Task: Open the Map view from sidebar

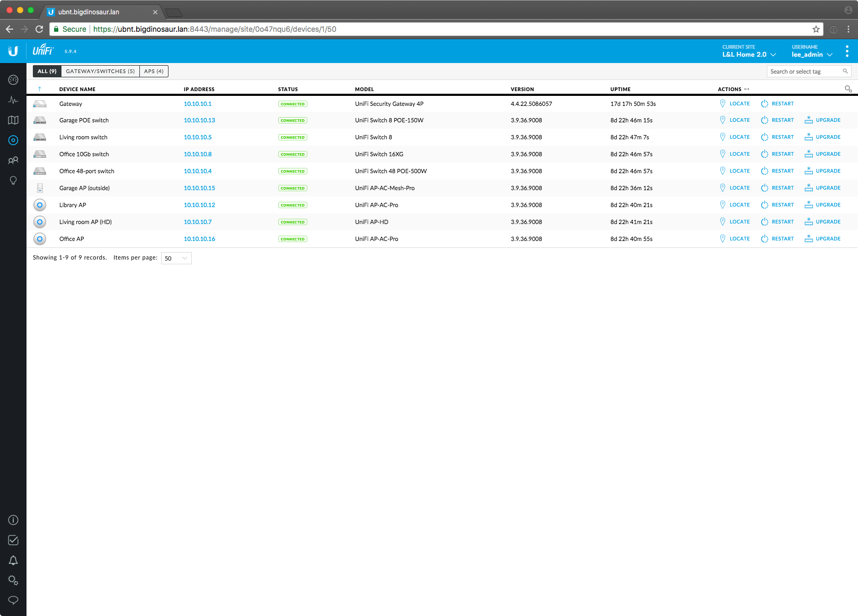Action: tap(13, 120)
